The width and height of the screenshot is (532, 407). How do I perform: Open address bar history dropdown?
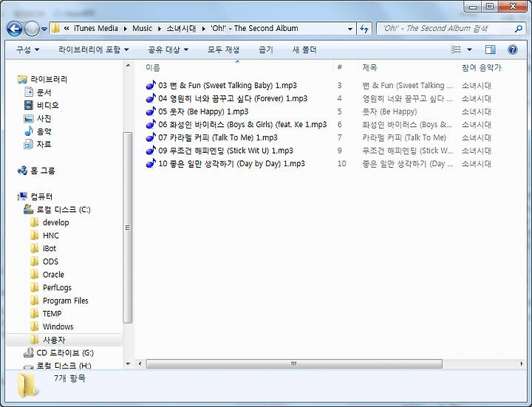(350, 29)
